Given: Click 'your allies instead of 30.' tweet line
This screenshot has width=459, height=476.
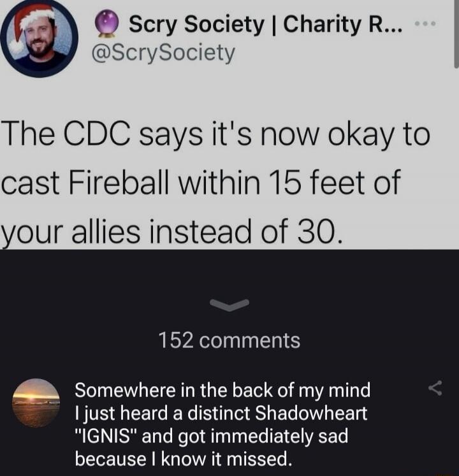Looking at the screenshot, I should [x=172, y=231].
